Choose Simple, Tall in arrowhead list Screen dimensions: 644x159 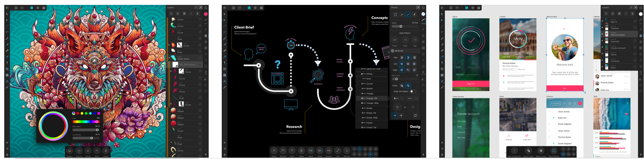click(x=372, y=113)
